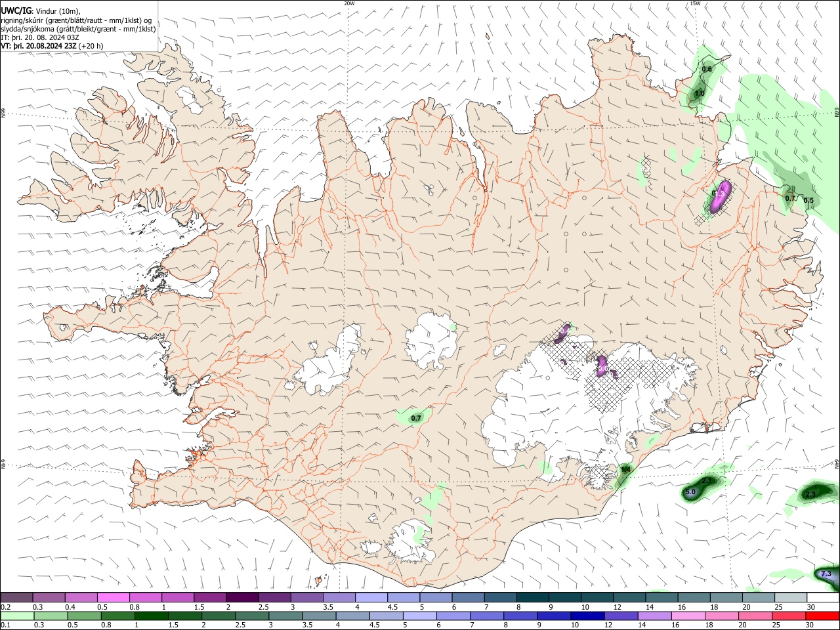This screenshot has height=630, width=840.
Task: Pick the red 25 swatch in bottom legend row
Action: 789,616
